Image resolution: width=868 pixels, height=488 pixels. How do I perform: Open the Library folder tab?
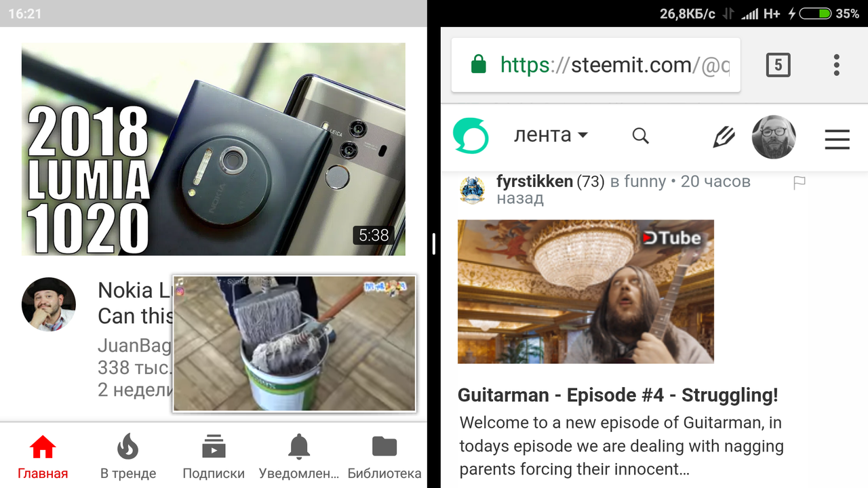[384, 457]
